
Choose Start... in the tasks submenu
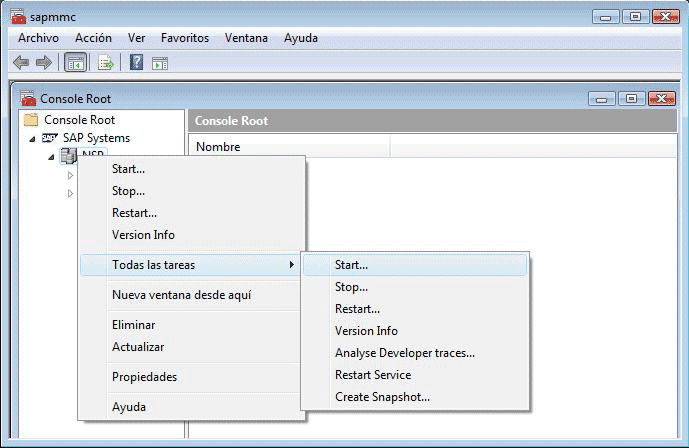point(351,265)
